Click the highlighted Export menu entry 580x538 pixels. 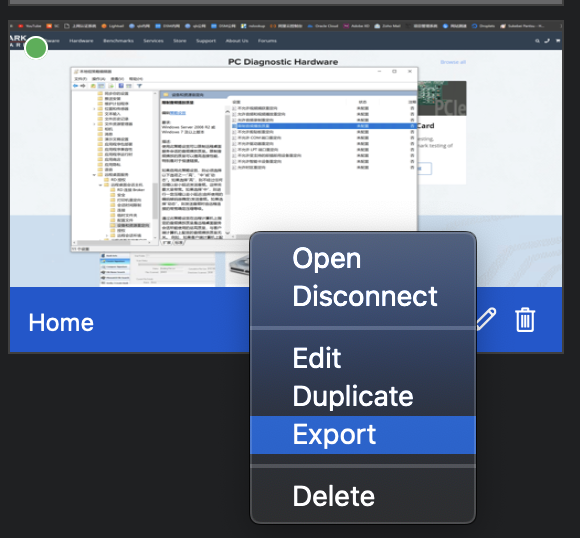pyautogui.click(x=363, y=435)
